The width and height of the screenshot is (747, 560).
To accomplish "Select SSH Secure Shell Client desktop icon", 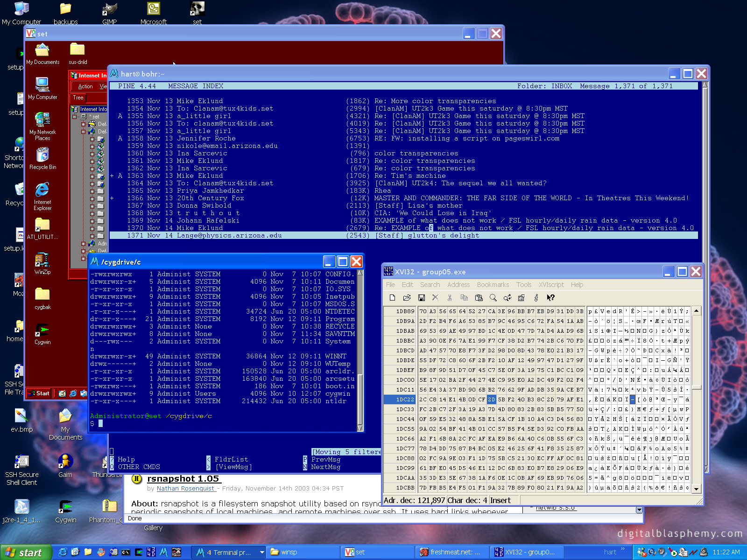I will tap(21, 469).
